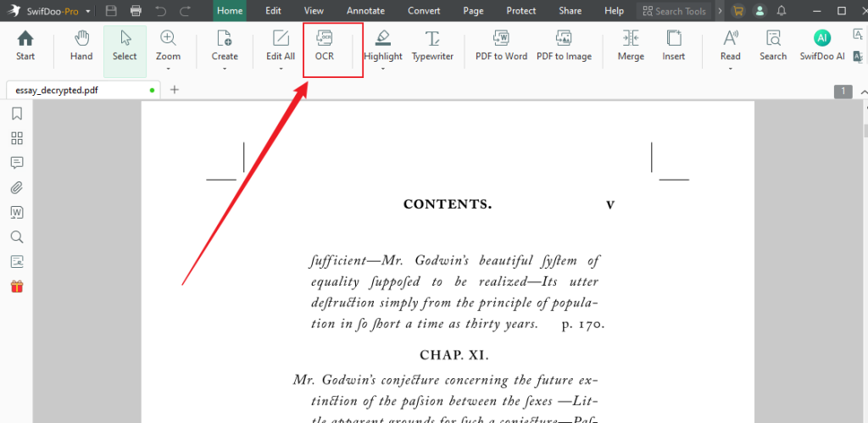Open the Create PDF tool
Viewport: 868px width, 423px height.
(x=225, y=46)
